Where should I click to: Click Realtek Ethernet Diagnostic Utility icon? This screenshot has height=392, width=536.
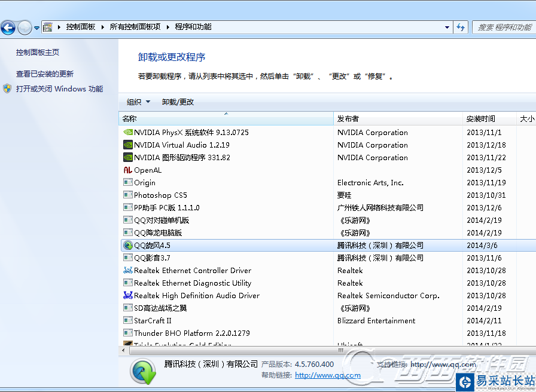point(128,283)
